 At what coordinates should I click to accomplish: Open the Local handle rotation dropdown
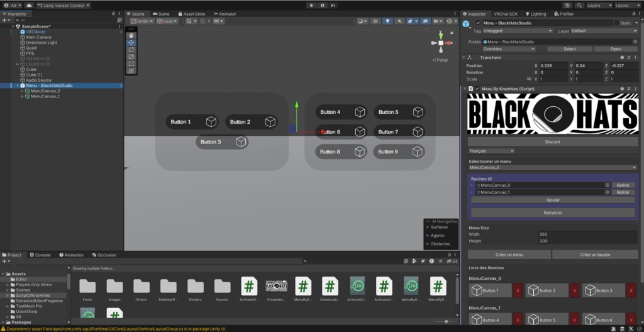click(167, 21)
